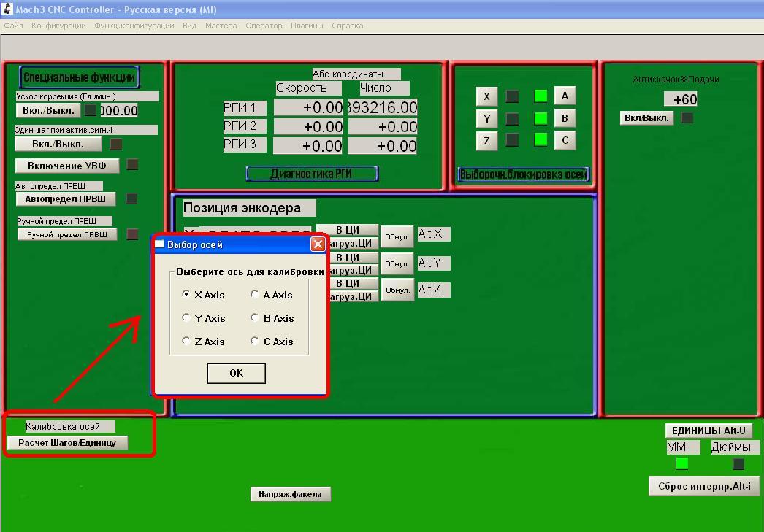This screenshot has width=764, height=532.
Task: Click LED beside Антискачок Вкл/Выкл.
Action: pos(687,117)
